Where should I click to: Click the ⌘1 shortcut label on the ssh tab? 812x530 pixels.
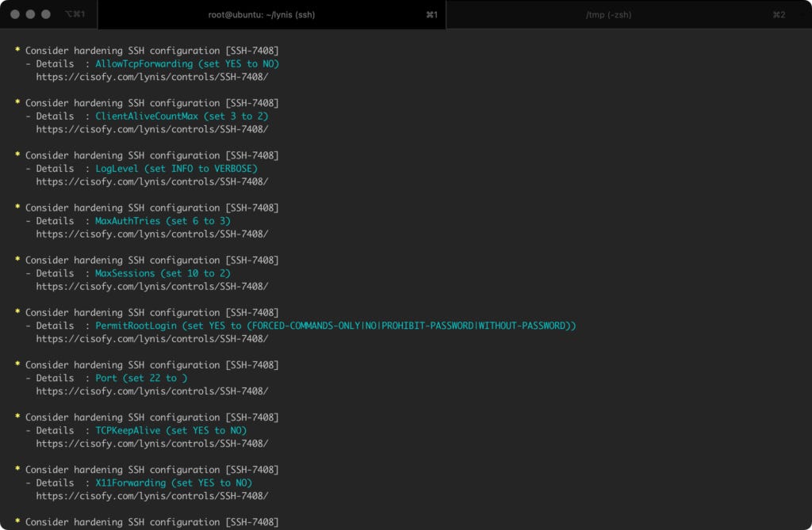431,14
